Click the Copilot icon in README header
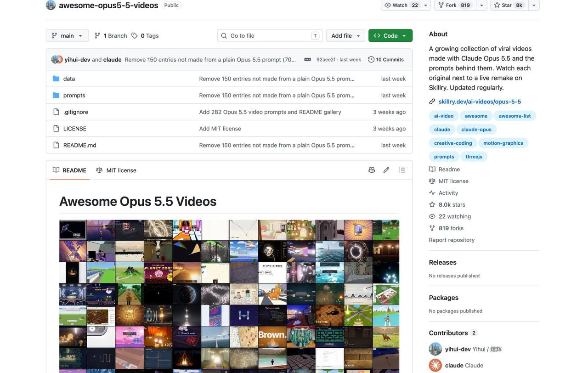This screenshot has height=373, width=588. point(372,170)
